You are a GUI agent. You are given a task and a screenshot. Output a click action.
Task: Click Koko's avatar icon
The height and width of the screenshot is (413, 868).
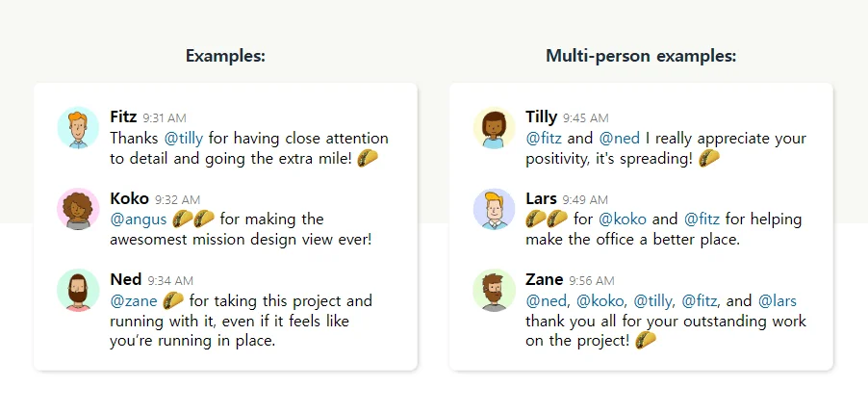point(78,209)
